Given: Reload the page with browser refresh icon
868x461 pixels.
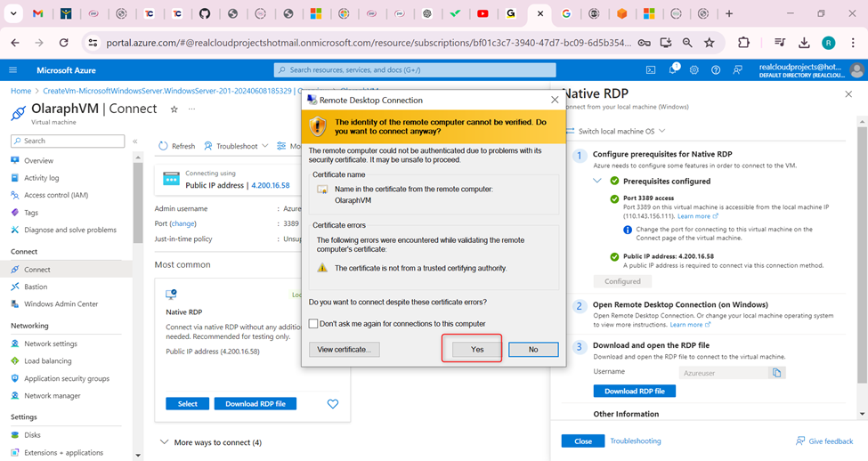Looking at the screenshot, I should 64,43.
